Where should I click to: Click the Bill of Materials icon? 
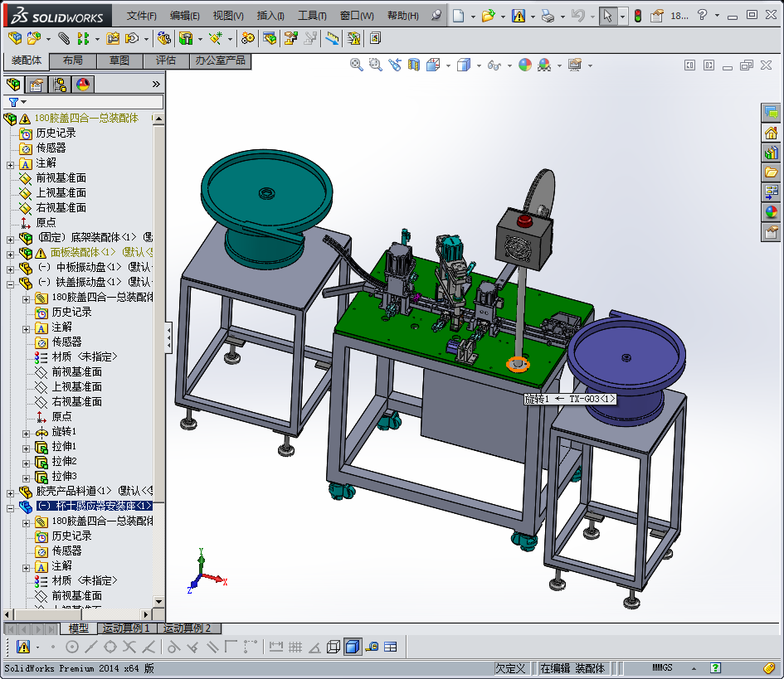pyautogui.click(x=270, y=38)
